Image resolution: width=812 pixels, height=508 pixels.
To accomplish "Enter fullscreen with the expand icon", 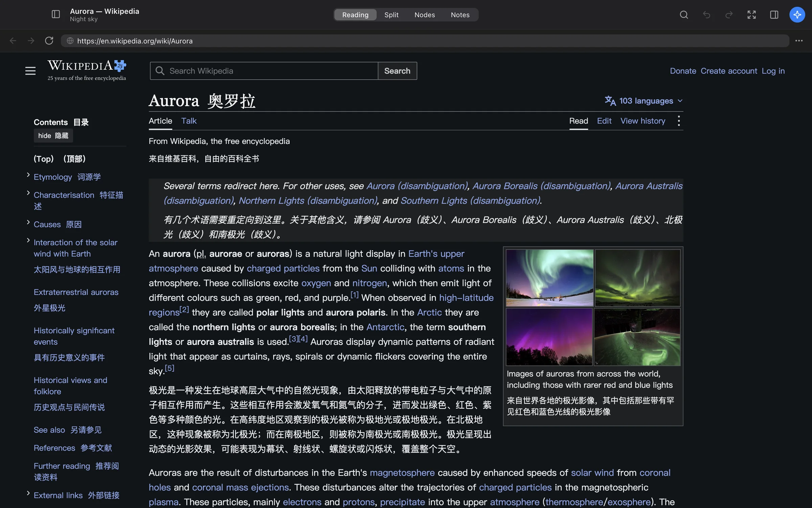I will click(751, 15).
